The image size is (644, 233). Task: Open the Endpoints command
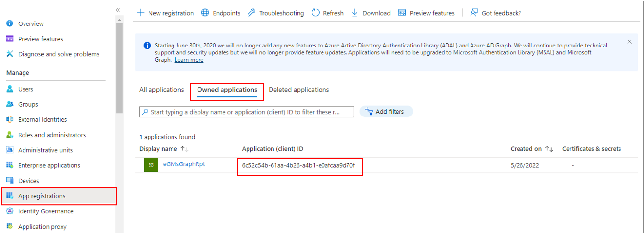tap(221, 13)
